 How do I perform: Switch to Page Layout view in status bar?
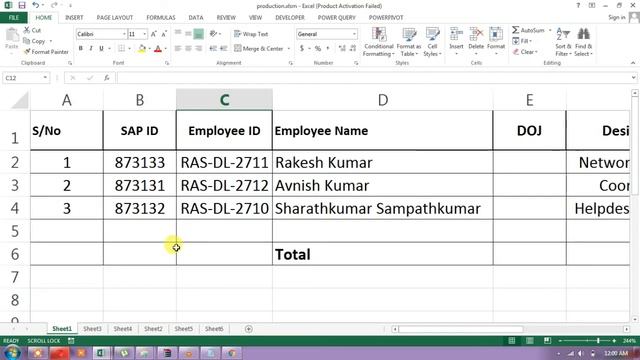(529, 340)
